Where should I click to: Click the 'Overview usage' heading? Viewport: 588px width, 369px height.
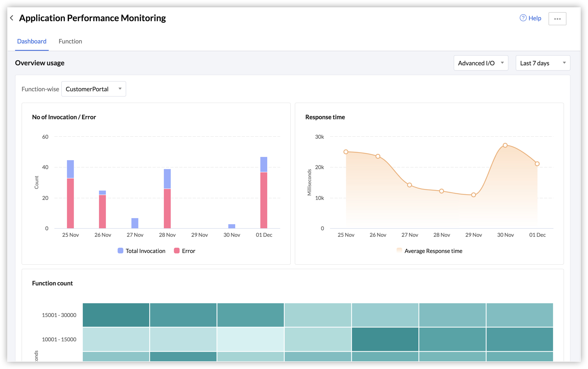pyautogui.click(x=40, y=63)
